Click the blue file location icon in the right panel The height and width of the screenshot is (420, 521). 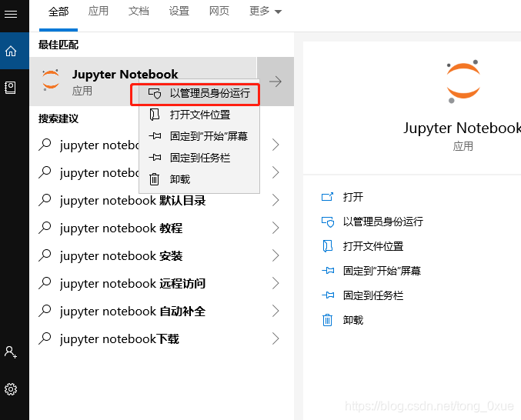(328, 246)
